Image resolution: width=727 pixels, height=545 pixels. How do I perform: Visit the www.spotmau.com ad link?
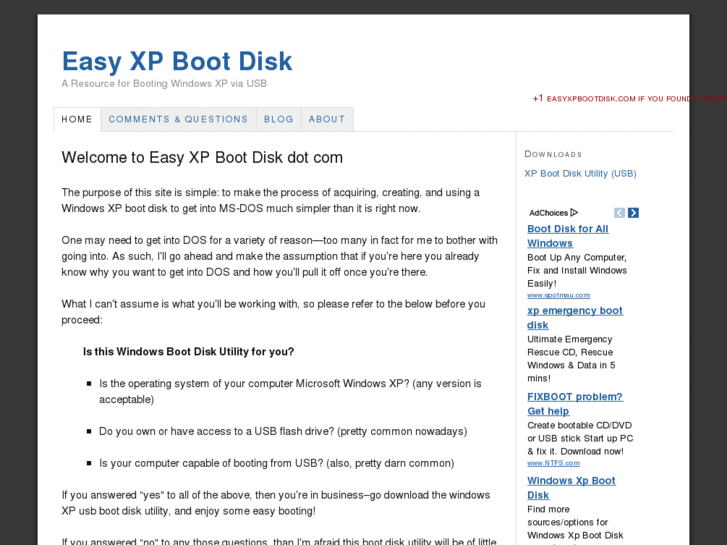559,295
